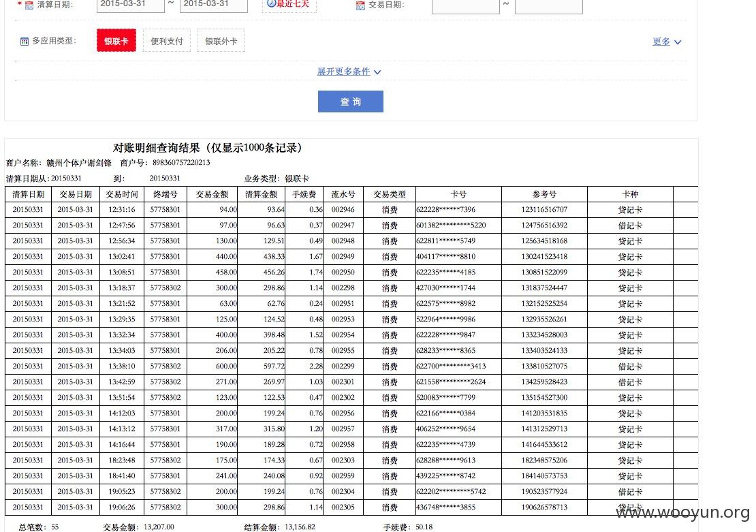Click the calendar icon beside 交易日期
This screenshot has width=756, height=532.
pos(360,5)
